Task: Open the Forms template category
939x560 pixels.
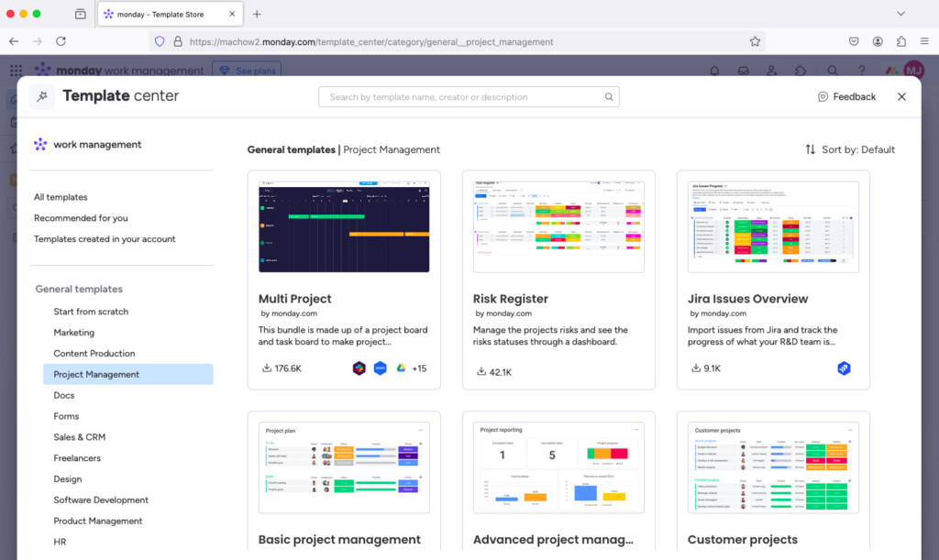Action: coord(66,416)
